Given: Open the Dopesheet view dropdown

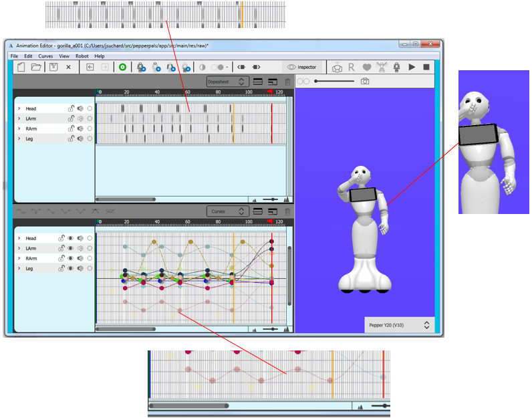Looking at the screenshot, I should pyautogui.click(x=225, y=82).
